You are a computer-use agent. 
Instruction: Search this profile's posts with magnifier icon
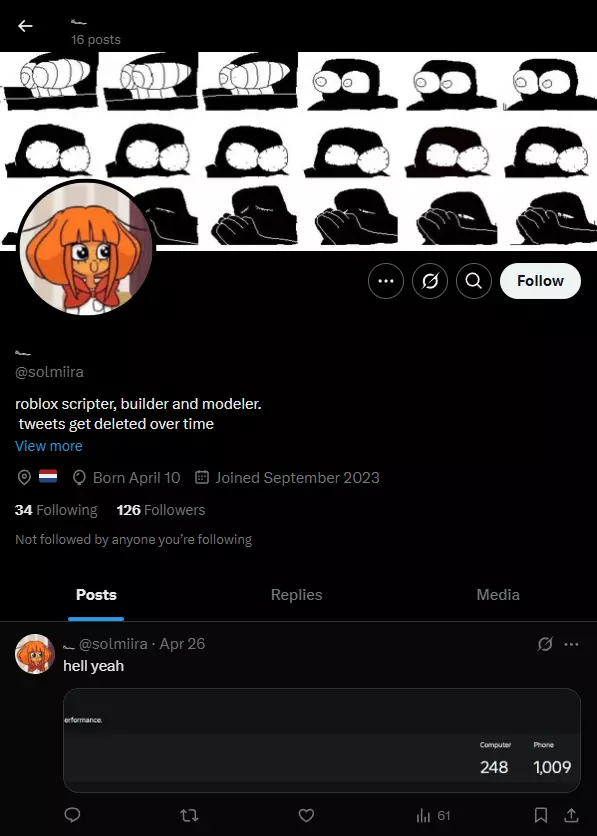click(x=473, y=280)
